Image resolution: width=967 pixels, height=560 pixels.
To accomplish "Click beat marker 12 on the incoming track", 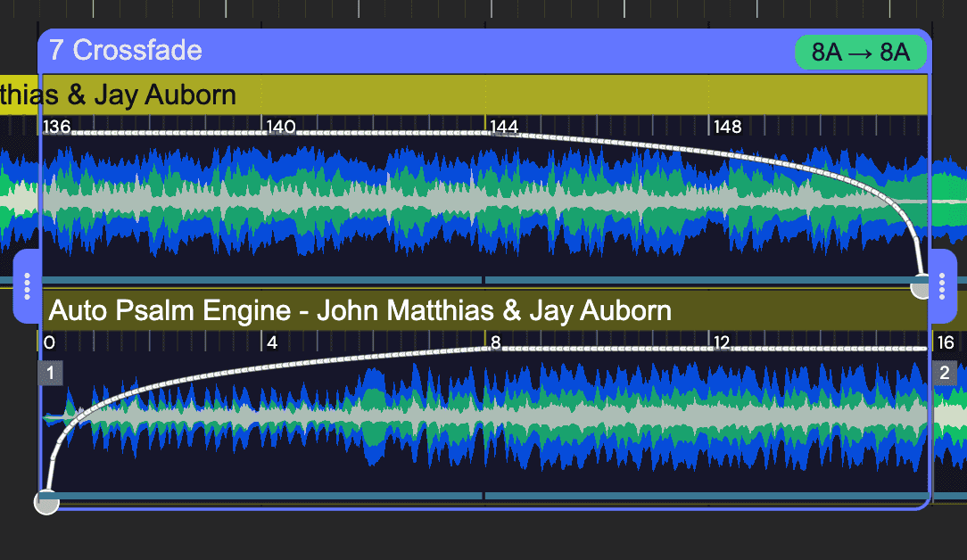I will coord(721,342).
